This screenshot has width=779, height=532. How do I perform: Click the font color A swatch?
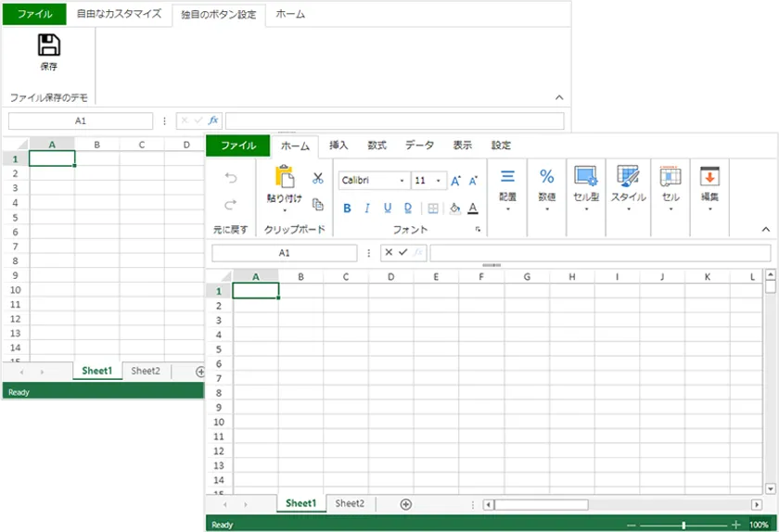click(473, 209)
